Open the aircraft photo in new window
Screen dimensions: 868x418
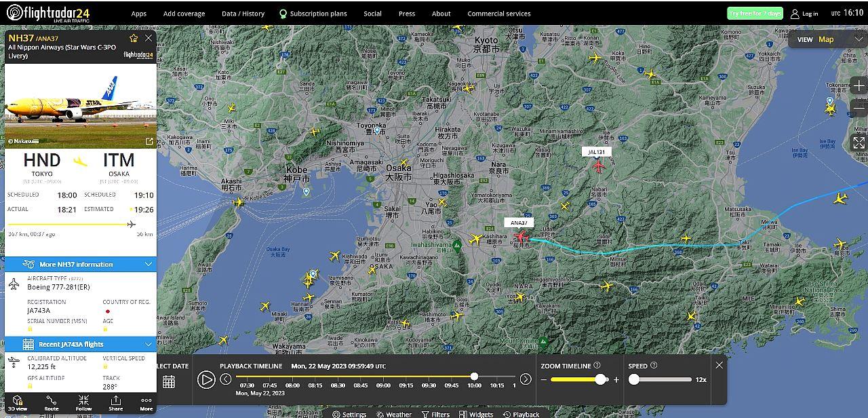(x=149, y=141)
